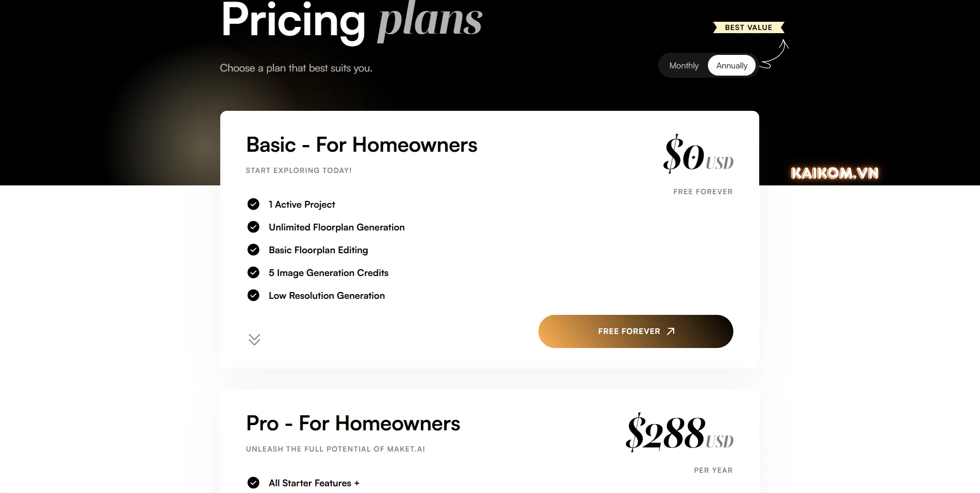Click the $288 USD price label
The width and height of the screenshot is (980, 493).
[x=679, y=433]
